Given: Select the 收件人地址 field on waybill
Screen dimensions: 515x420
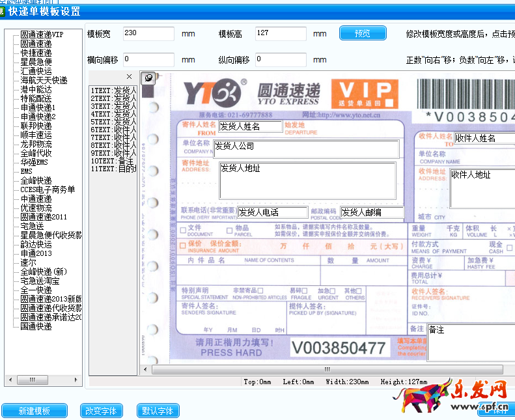Looking at the screenshot, I should pyautogui.click(x=482, y=188).
